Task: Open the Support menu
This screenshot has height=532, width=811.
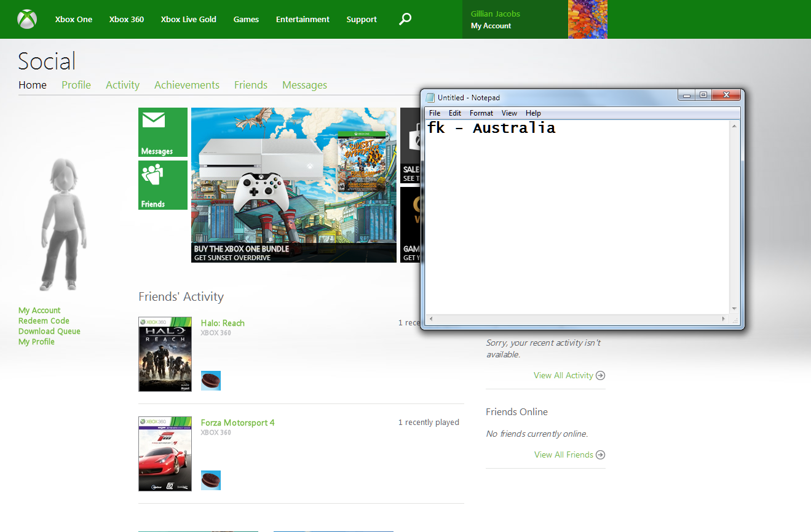Action: pos(362,19)
